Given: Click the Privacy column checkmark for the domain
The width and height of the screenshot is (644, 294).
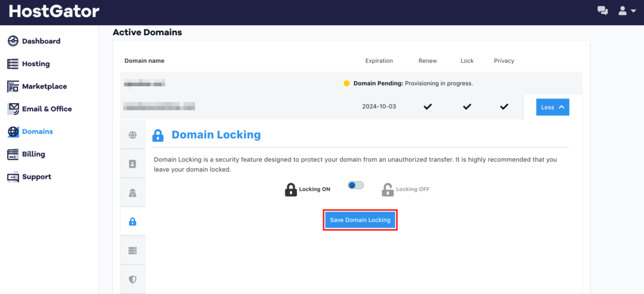Looking at the screenshot, I should point(504,107).
